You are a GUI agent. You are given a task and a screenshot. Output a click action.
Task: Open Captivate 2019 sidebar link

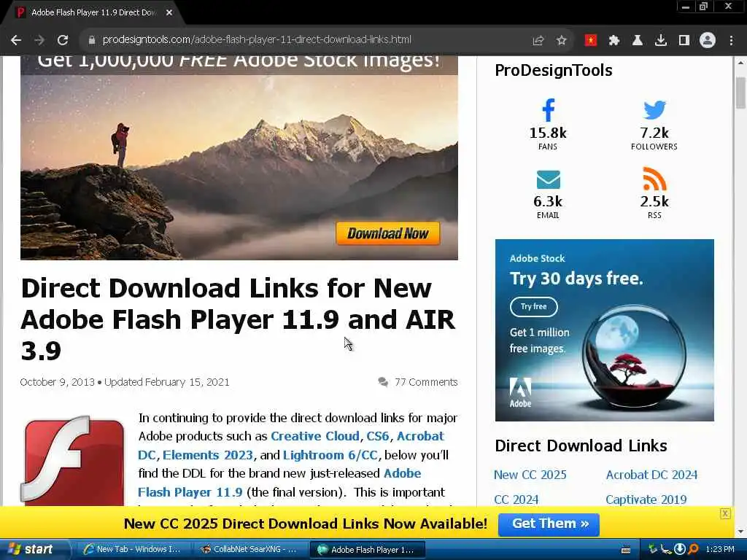646,499
